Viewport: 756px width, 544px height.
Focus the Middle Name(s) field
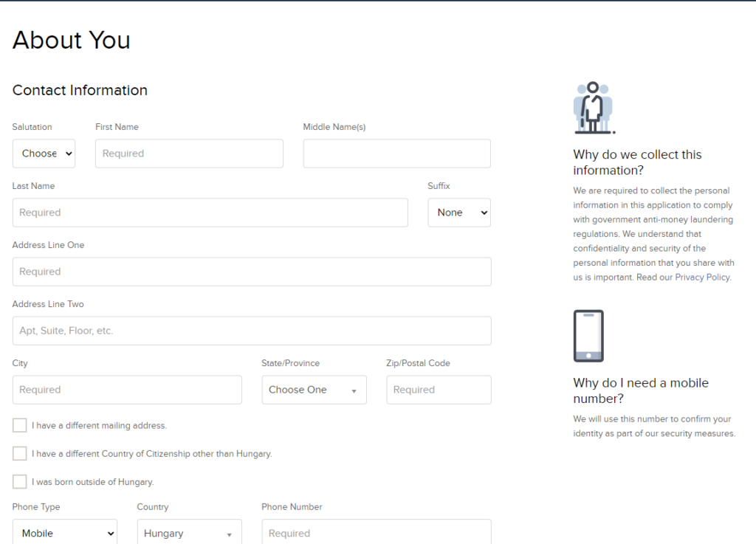396,154
